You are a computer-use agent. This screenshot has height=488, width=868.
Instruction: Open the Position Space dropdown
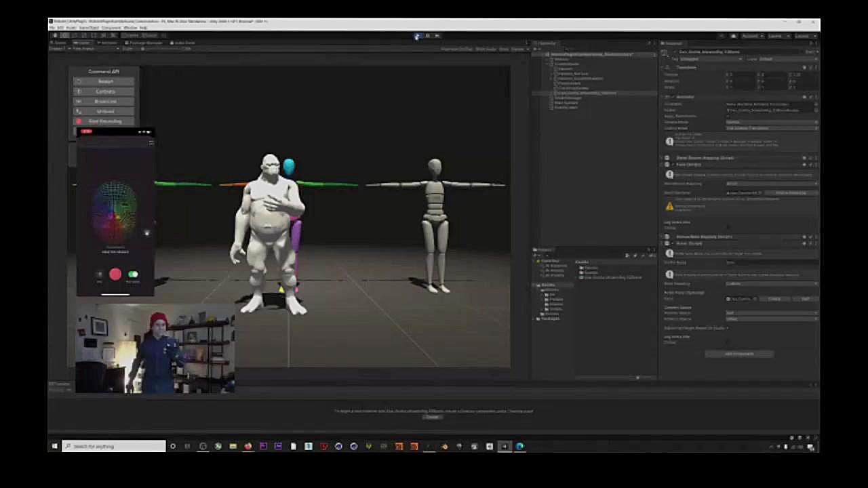772,313
